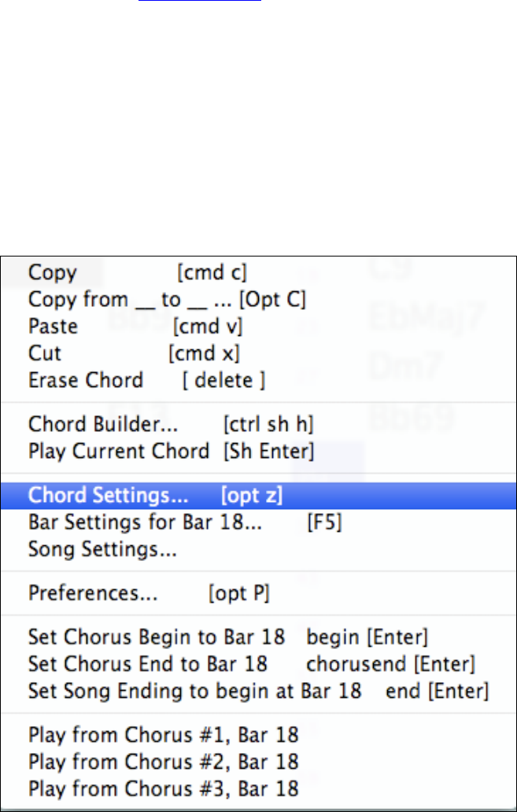Select the Cut menu entry
Screen dimensions: 517x812
(x=45, y=353)
